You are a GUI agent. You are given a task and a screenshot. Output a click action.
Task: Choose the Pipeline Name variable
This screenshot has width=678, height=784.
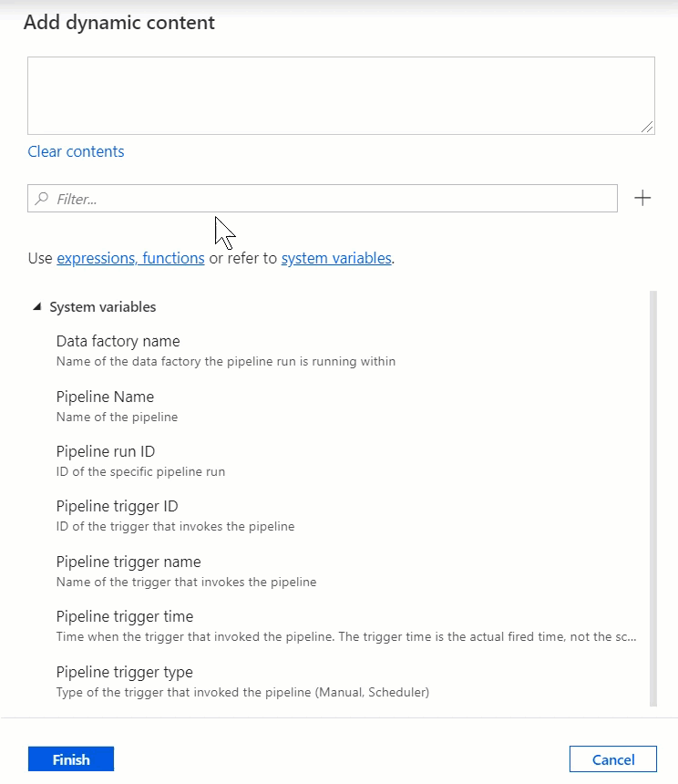(x=105, y=397)
